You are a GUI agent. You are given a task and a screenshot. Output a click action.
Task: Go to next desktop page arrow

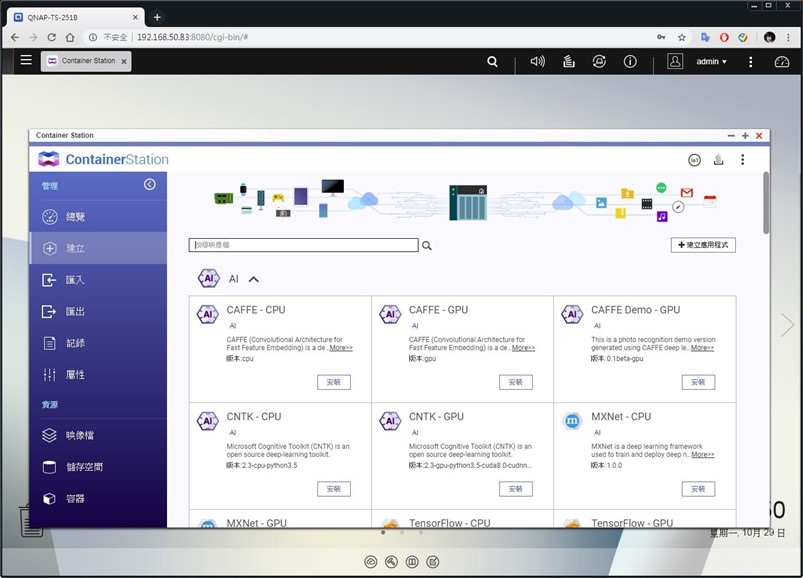787,325
